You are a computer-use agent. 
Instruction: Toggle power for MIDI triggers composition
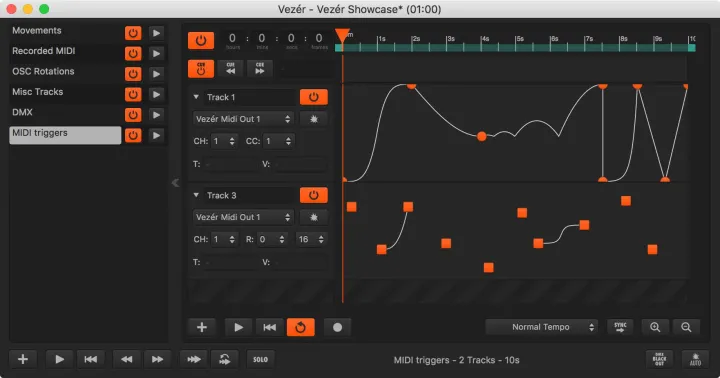[133, 135]
